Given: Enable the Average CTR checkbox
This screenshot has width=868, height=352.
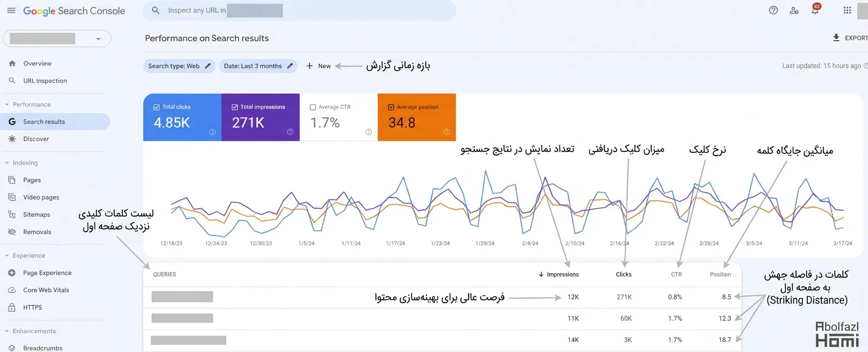Looking at the screenshot, I should pyautogui.click(x=313, y=107).
